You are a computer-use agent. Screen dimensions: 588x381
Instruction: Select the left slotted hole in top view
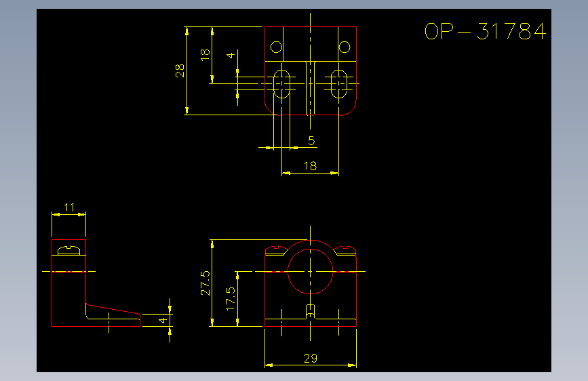point(281,83)
